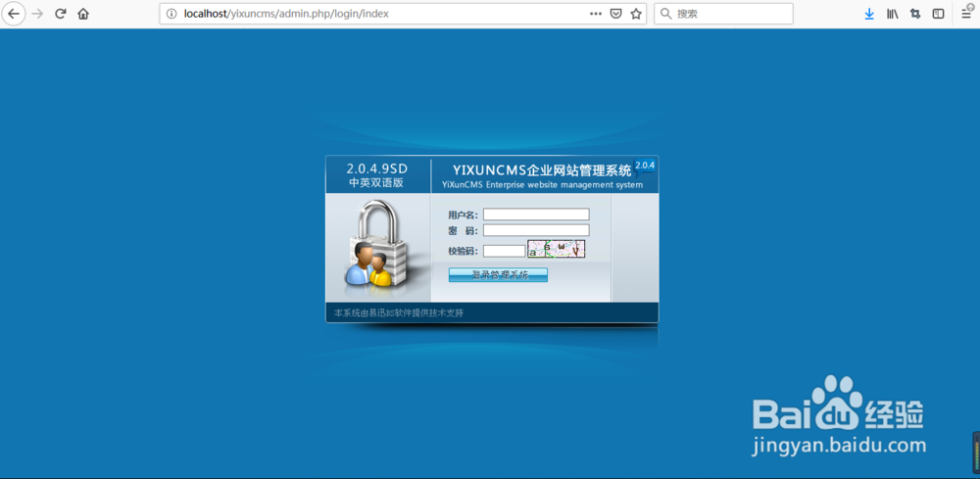Refresh the captcha image
Screen dimensions: 980x479
click(x=557, y=249)
